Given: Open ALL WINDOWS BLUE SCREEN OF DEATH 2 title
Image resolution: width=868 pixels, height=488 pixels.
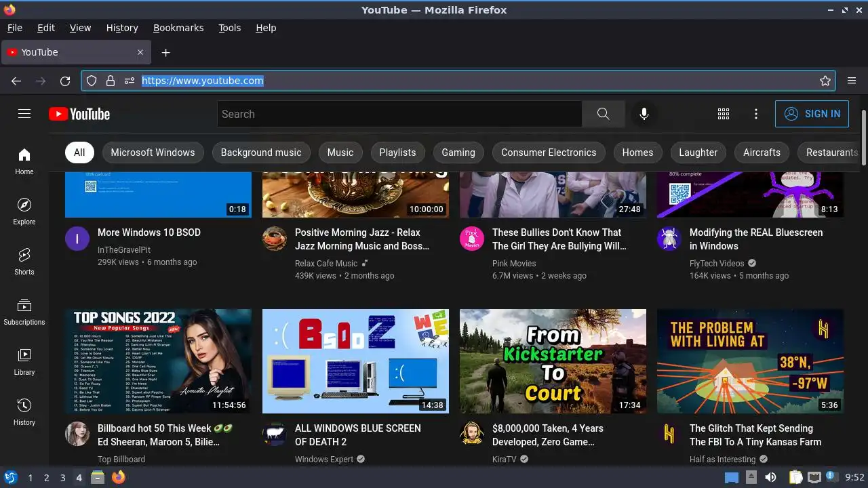Looking at the screenshot, I should [x=358, y=435].
